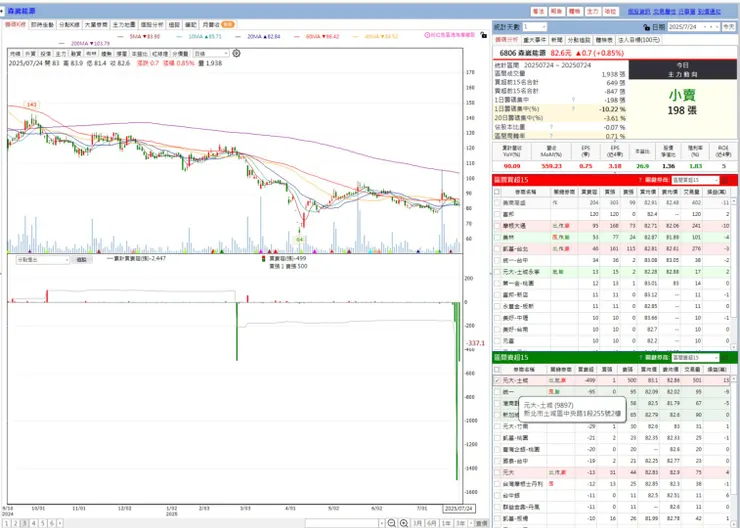
Task: Open the 日線 period dropdown
Action: (x=211, y=54)
